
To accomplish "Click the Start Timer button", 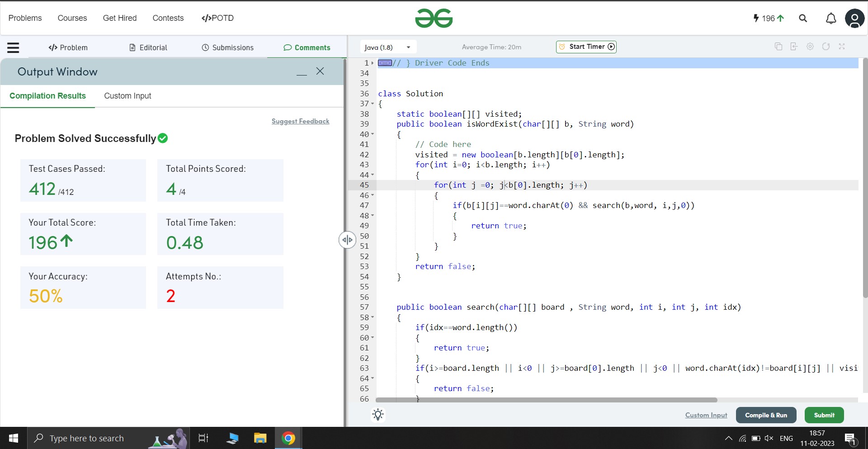I will point(586,47).
